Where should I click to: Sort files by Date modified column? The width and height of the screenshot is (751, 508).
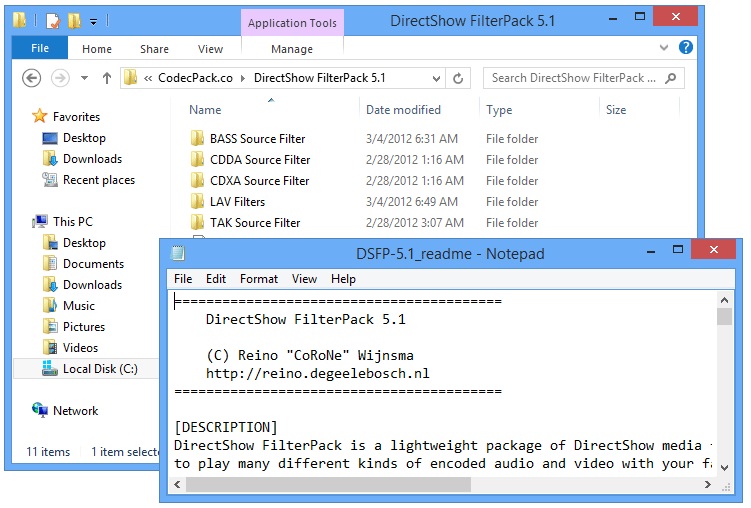[403, 110]
